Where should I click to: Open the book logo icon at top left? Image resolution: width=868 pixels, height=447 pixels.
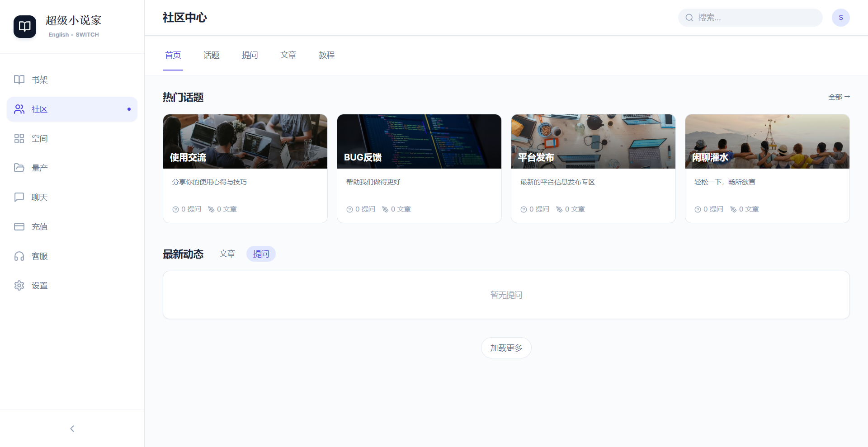[24, 27]
